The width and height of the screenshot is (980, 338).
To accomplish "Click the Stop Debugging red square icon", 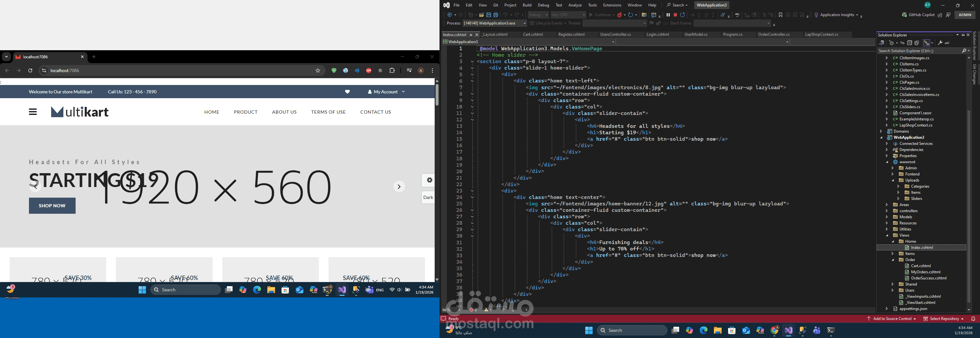I will (x=675, y=15).
